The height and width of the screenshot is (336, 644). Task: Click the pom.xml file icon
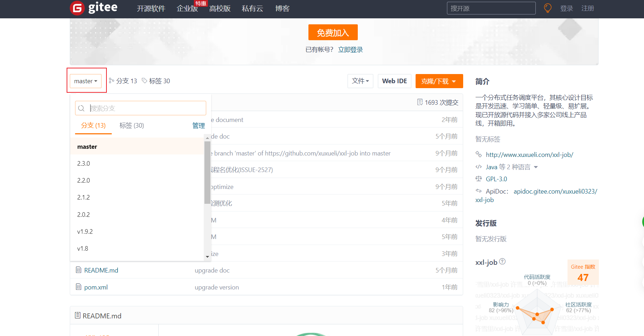click(79, 287)
